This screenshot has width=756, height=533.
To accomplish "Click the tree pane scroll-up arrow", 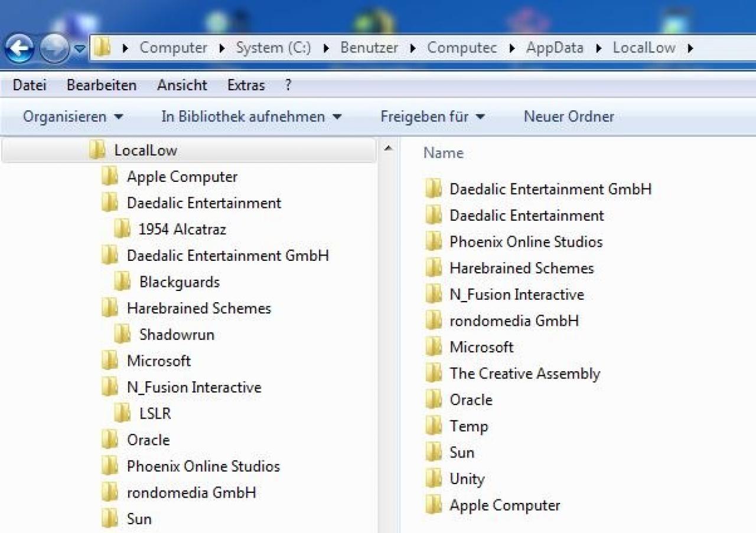I will (388, 148).
